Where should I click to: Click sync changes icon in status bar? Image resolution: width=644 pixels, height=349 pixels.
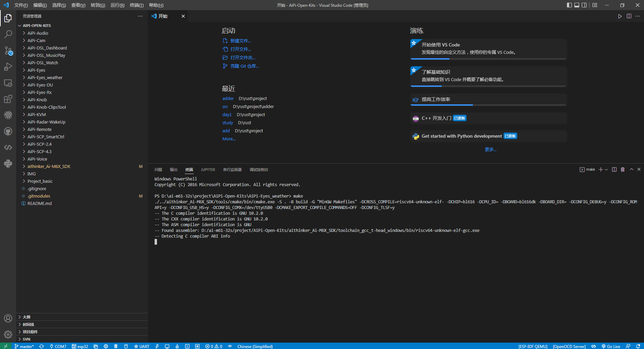[41, 346]
